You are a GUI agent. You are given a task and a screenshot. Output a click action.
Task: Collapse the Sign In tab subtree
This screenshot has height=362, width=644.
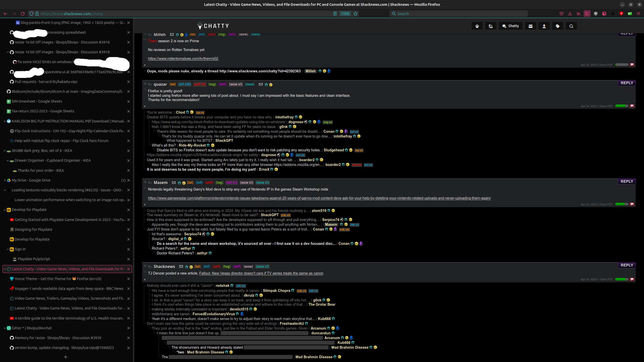[8, 249]
